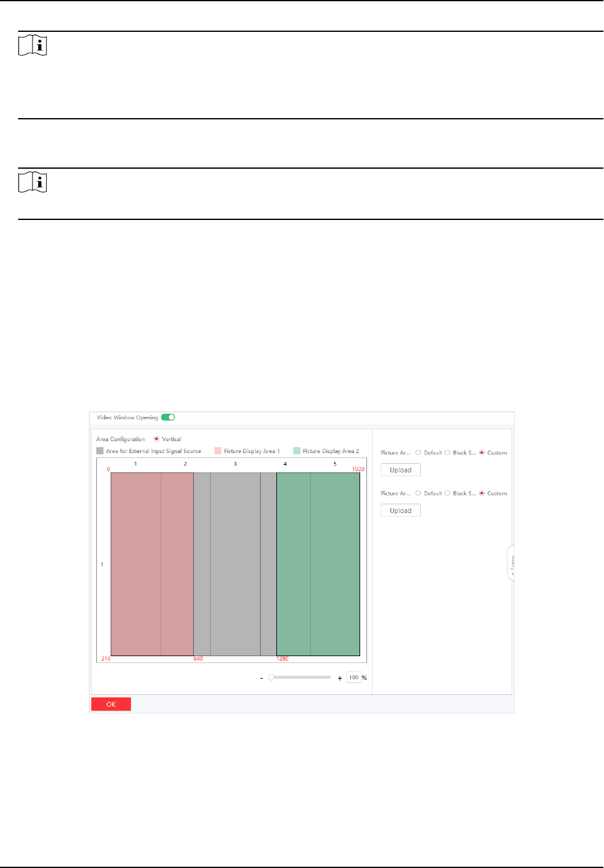This screenshot has width=604, height=868.
Task: Click the green Picture Display Area 2 swatch
Action: (297, 451)
